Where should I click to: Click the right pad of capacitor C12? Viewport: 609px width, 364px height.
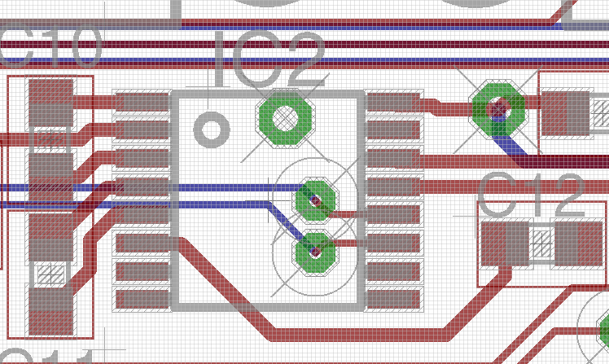tap(579, 244)
